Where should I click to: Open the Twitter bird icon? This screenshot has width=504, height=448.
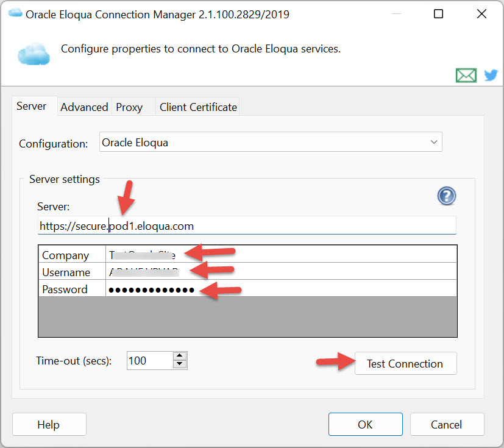(491, 75)
